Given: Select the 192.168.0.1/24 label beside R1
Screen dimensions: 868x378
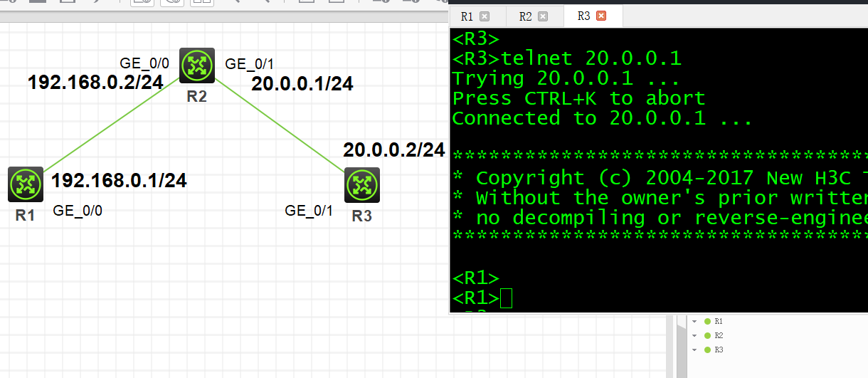Looking at the screenshot, I should click(x=119, y=181).
